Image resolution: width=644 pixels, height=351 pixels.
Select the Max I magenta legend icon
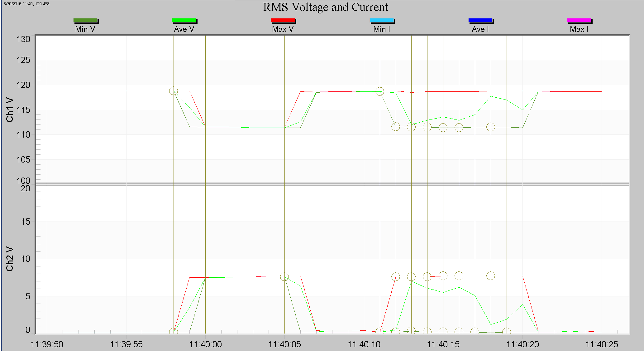click(x=579, y=20)
